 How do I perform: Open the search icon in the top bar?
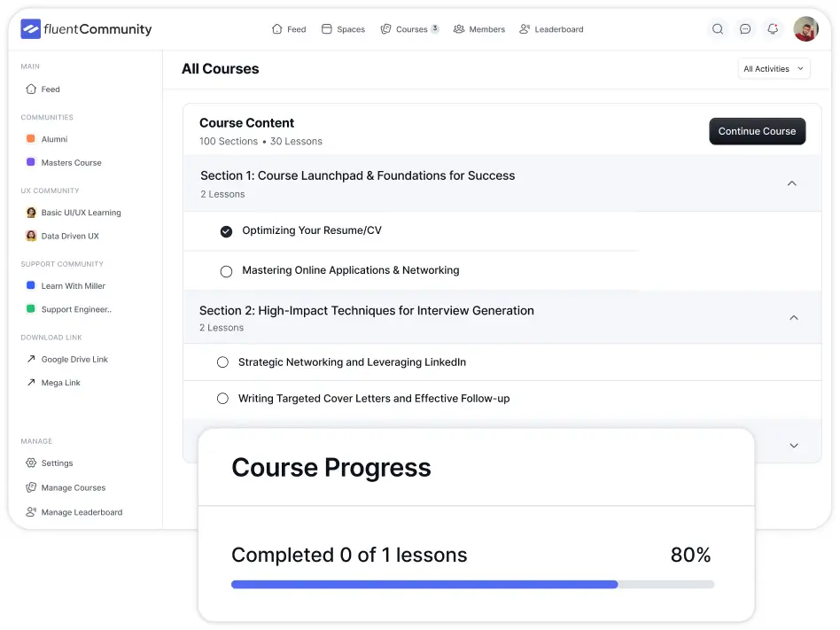718,28
